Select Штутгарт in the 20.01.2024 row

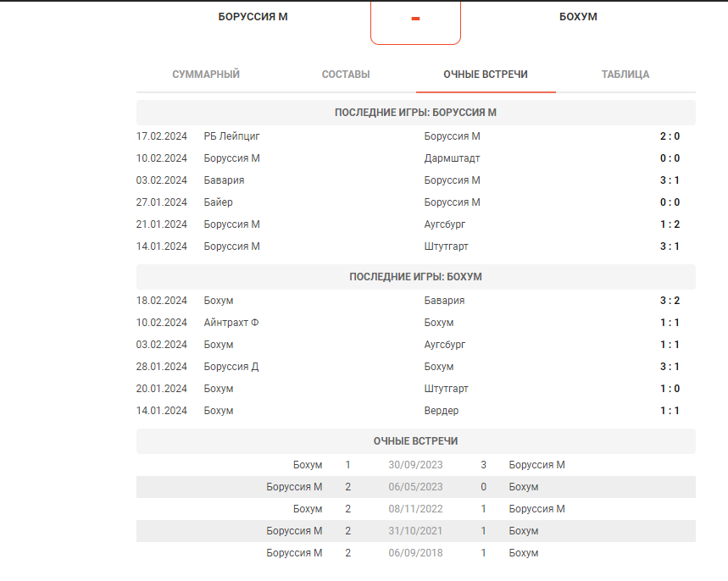pyautogui.click(x=446, y=389)
